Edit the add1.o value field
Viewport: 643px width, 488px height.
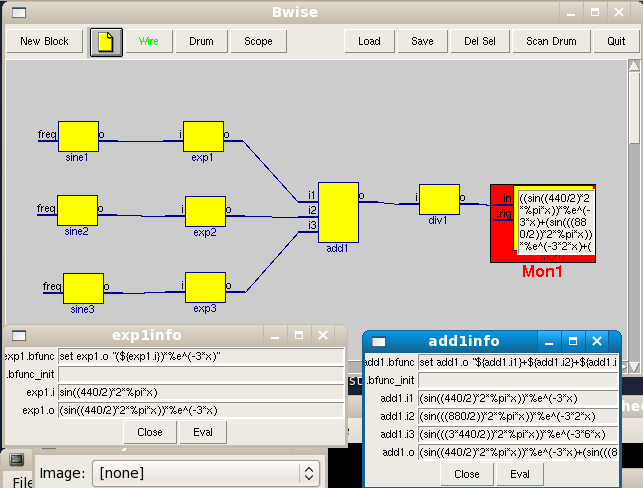(x=518, y=452)
